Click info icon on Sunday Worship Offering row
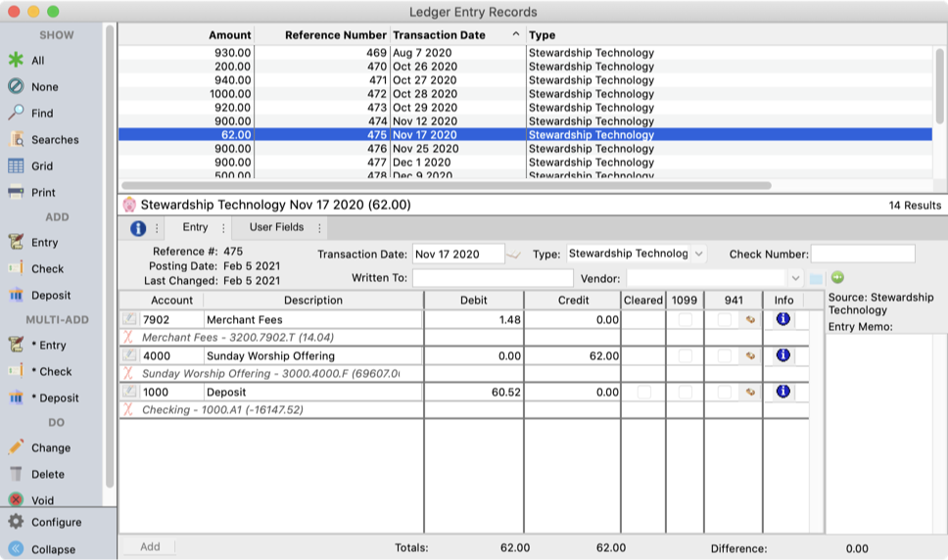 (x=782, y=355)
